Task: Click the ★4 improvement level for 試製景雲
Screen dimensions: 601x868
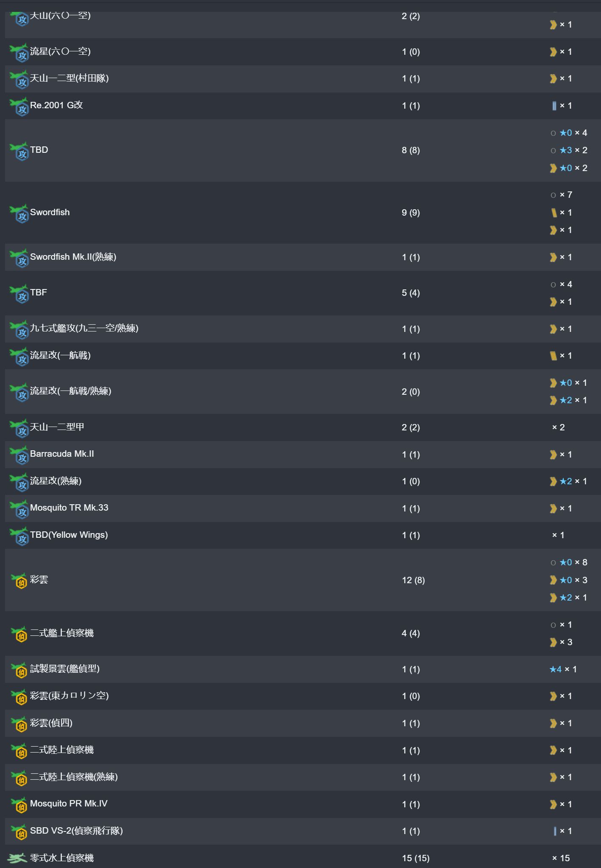Action: pyautogui.click(x=556, y=669)
